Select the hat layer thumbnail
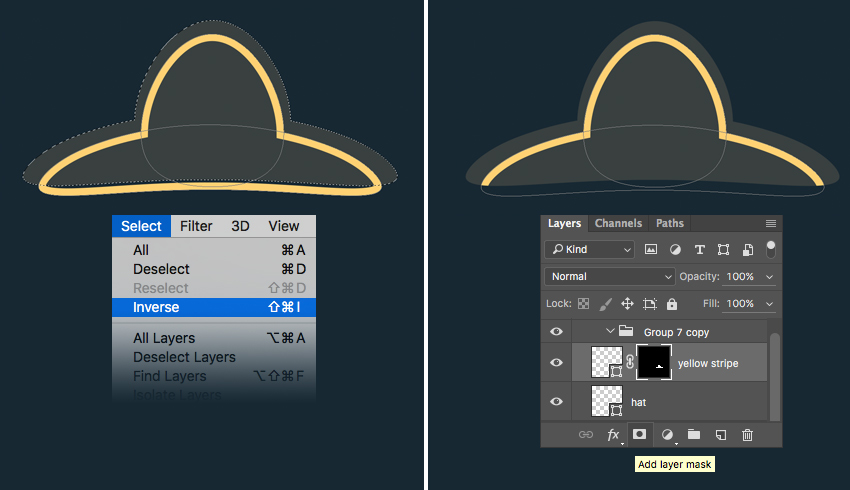The height and width of the screenshot is (490, 850). coord(607,401)
